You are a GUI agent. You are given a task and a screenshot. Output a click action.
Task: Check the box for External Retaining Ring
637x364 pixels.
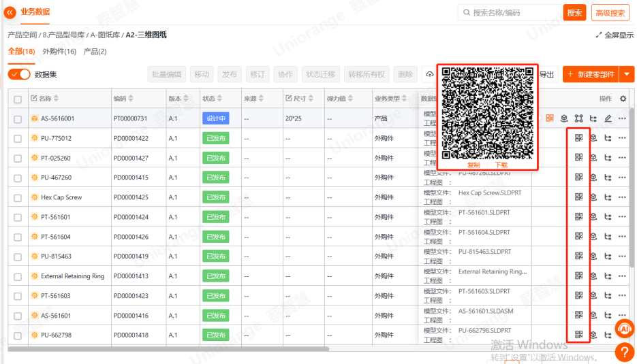tap(18, 276)
